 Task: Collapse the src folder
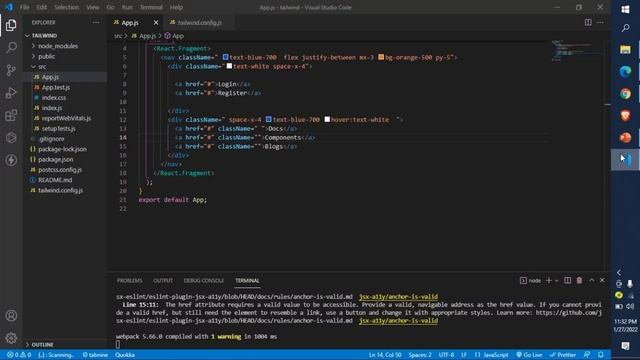click(x=33, y=67)
